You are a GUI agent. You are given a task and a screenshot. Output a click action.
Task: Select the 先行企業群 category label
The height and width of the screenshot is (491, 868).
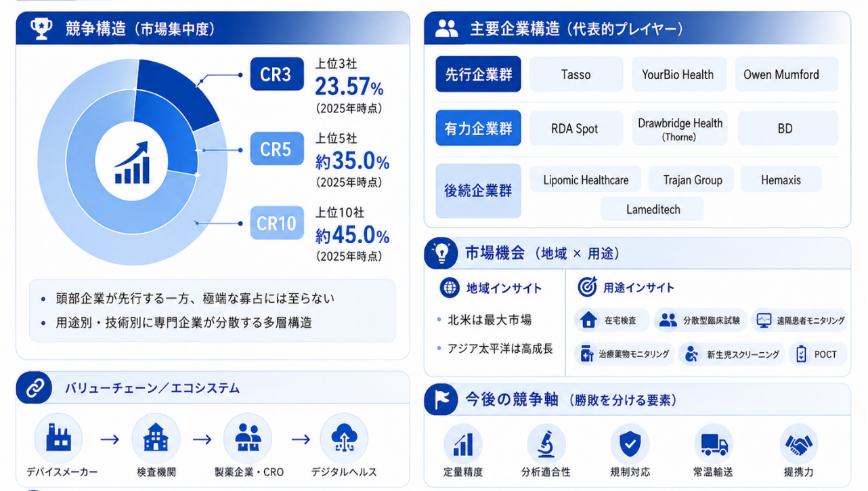click(x=478, y=74)
